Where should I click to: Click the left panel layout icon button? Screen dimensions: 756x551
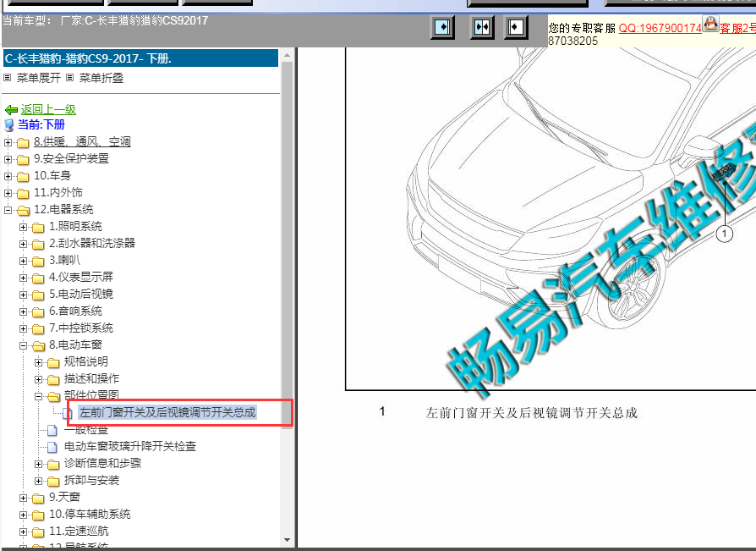point(442,27)
